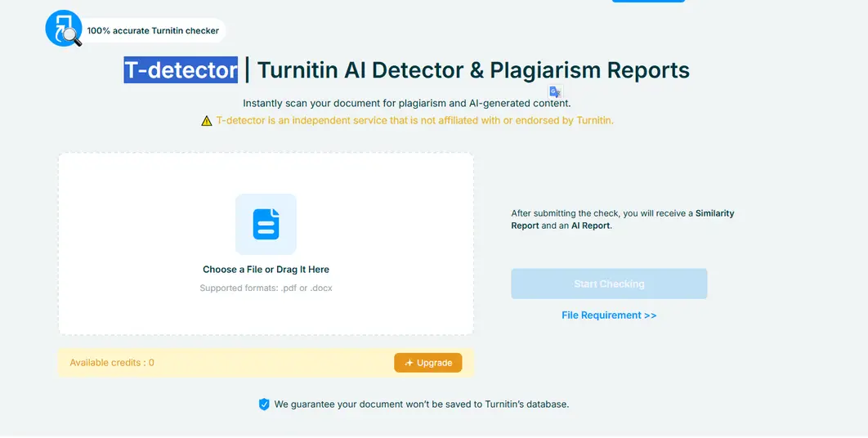This screenshot has width=868, height=438.
Task: Click the independent service disclaimer text
Action: pos(414,120)
